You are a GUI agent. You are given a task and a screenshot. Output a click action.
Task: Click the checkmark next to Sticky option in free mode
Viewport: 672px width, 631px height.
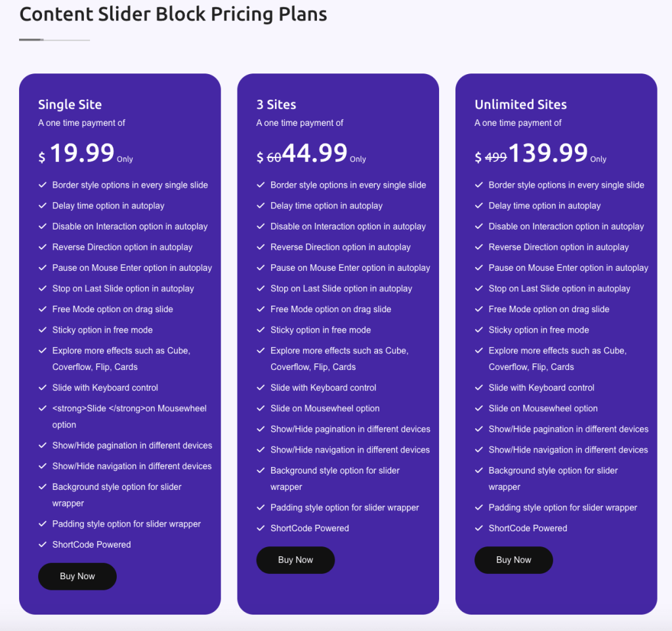coord(43,330)
